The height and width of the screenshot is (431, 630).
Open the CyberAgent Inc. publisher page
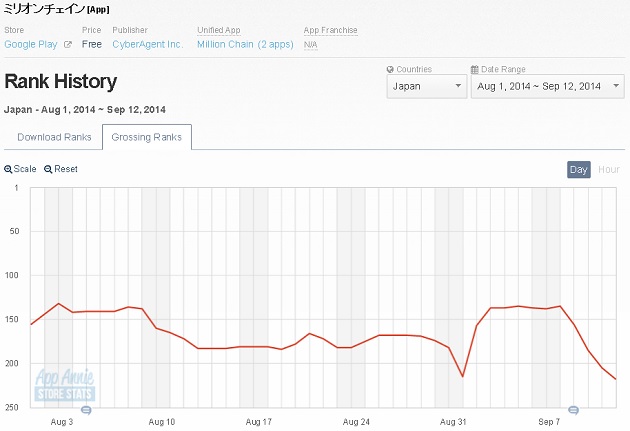click(147, 44)
